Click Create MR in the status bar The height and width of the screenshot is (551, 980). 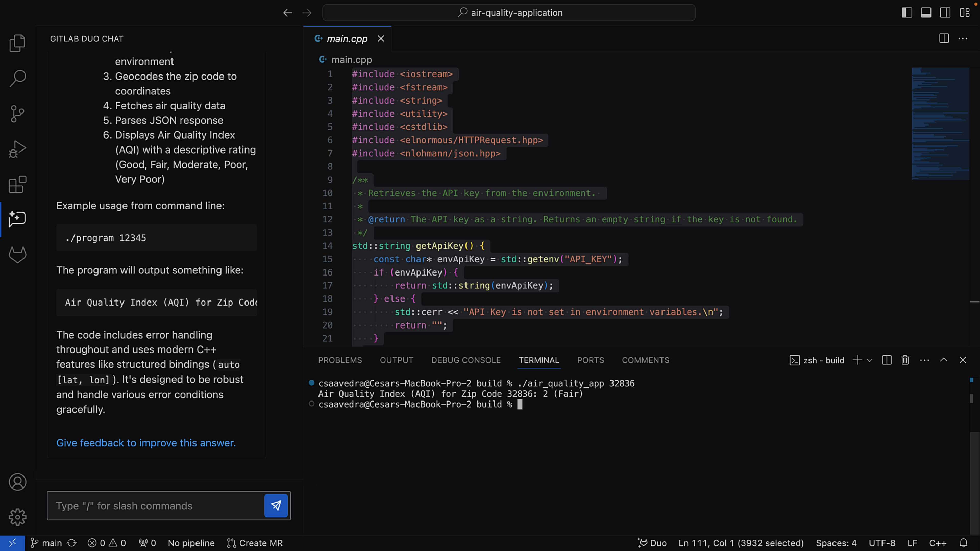[255, 543]
